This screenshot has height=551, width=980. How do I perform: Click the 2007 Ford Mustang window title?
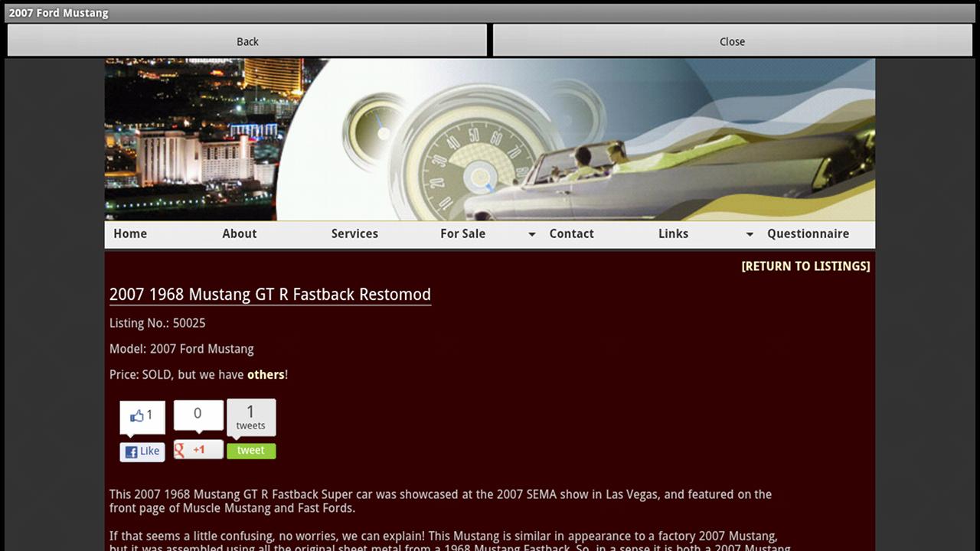tap(58, 13)
